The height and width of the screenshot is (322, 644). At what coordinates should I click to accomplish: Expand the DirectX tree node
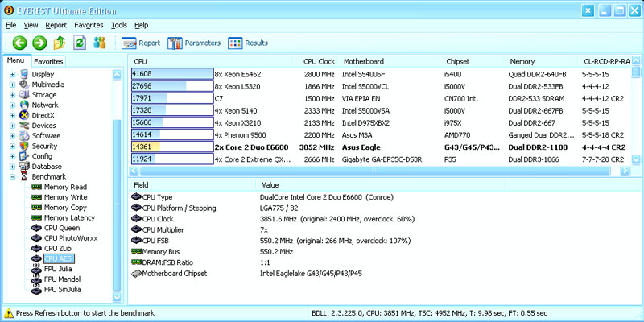click(x=12, y=115)
